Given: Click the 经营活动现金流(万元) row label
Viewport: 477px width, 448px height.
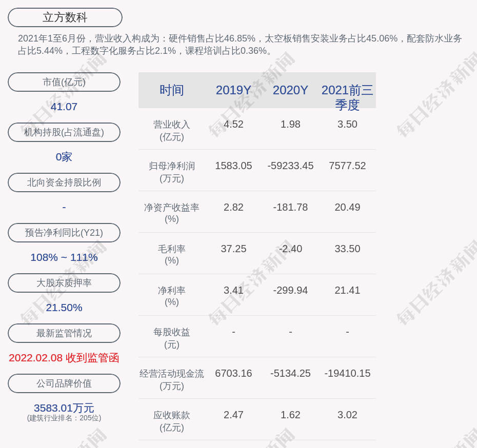Looking at the screenshot, I should pyautogui.click(x=172, y=380).
